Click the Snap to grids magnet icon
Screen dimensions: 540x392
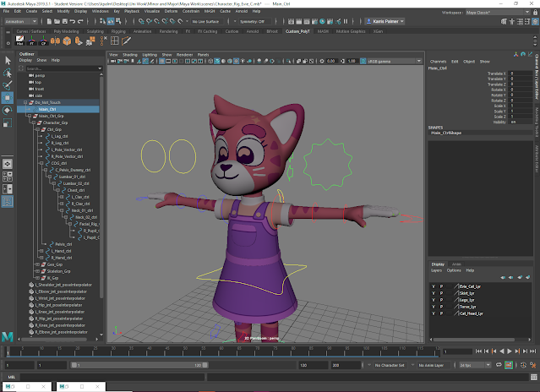pos(141,21)
